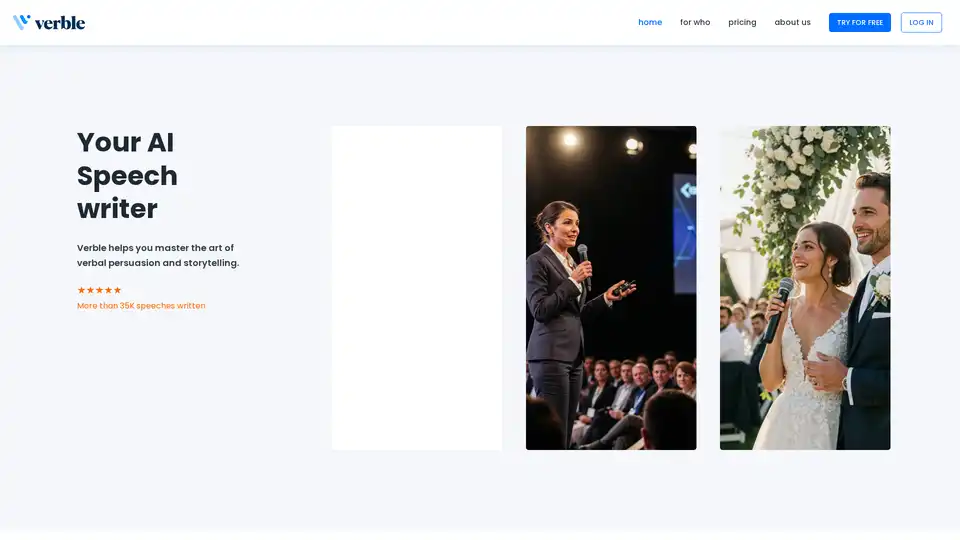The height and width of the screenshot is (540, 960).
Task: Click the 'Your AI Speech writer' heading
Action: coord(127,175)
